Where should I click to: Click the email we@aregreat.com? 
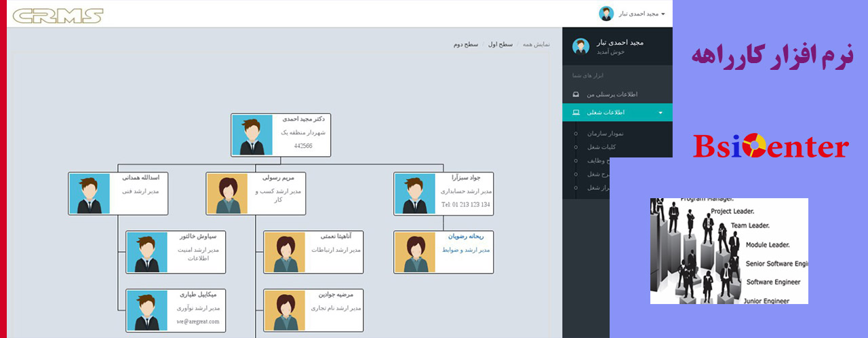[198, 322]
